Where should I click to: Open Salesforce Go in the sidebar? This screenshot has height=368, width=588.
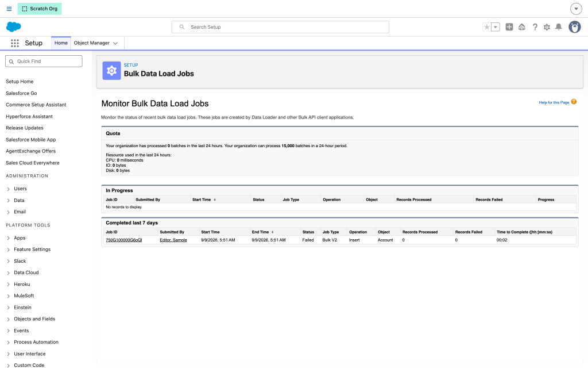pos(21,93)
